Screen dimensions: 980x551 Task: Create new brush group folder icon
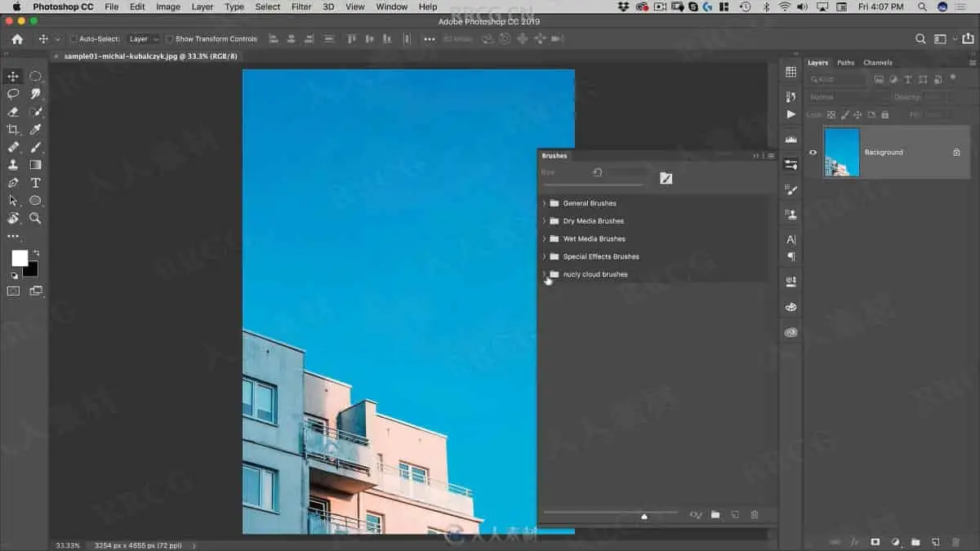(715, 515)
